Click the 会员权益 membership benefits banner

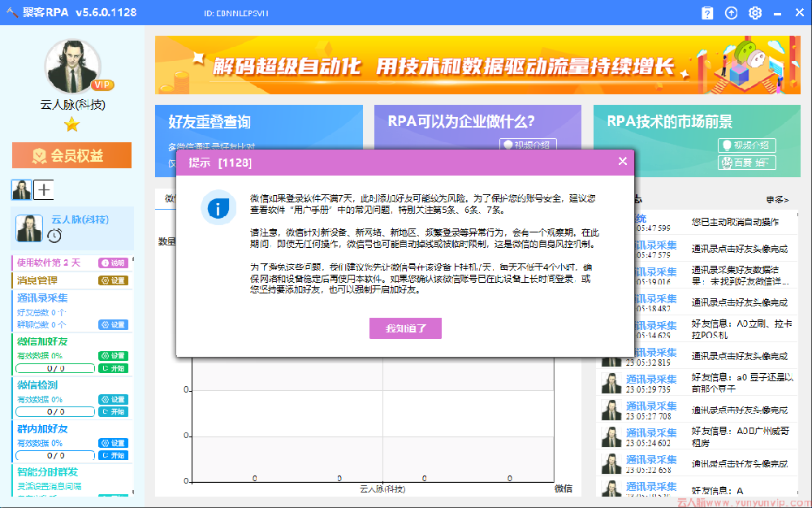[73, 154]
